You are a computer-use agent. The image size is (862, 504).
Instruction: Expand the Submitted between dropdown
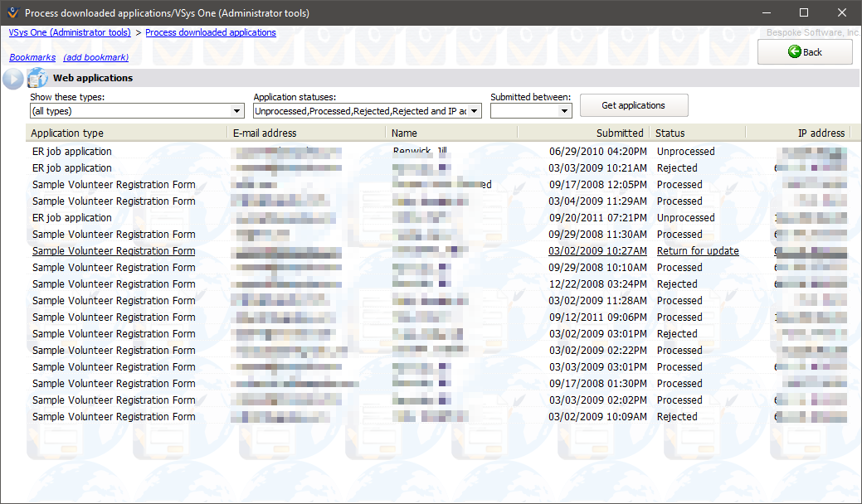click(x=565, y=111)
